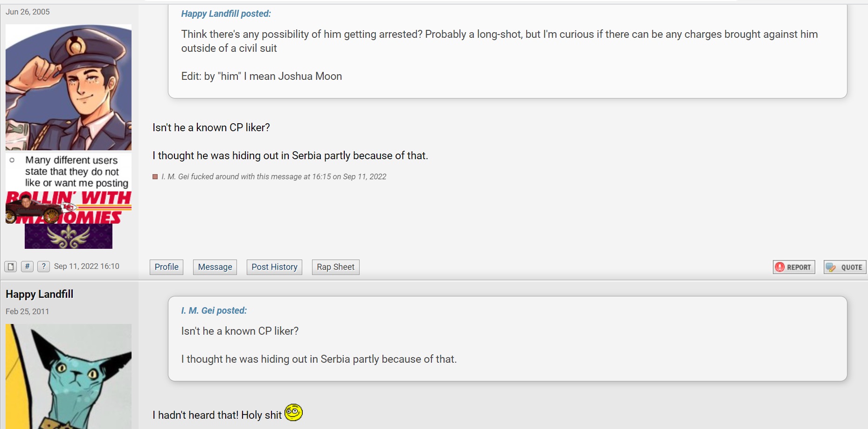Send a Message to the poster
Image resolution: width=868 pixels, height=429 pixels.
click(x=215, y=267)
